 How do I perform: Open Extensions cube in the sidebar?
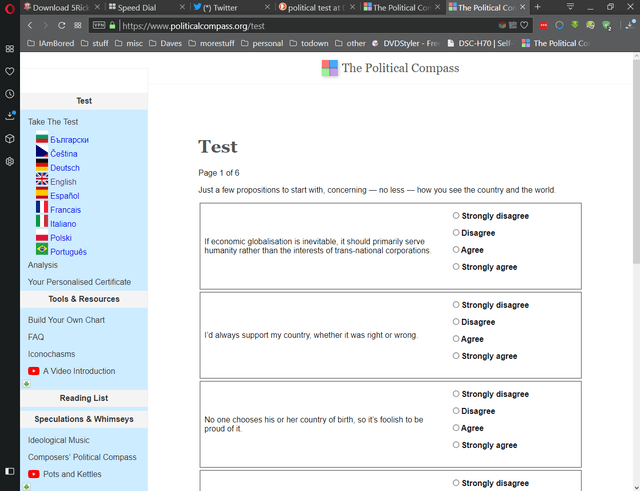[10, 139]
